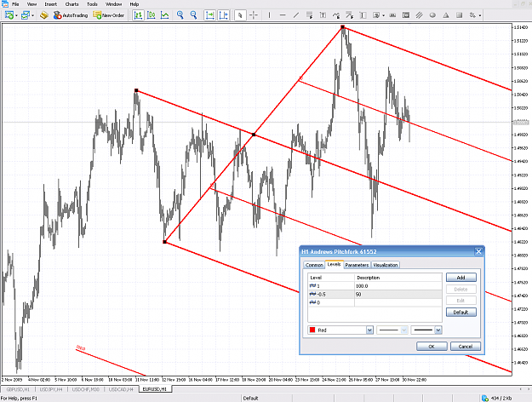The width and height of the screenshot is (532, 402).
Task: Select the parallel lines channel tool
Action: (419, 15)
